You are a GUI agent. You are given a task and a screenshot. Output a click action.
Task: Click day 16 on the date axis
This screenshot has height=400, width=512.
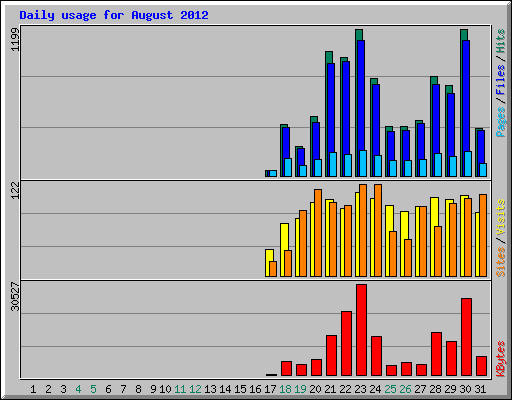(x=255, y=389)
